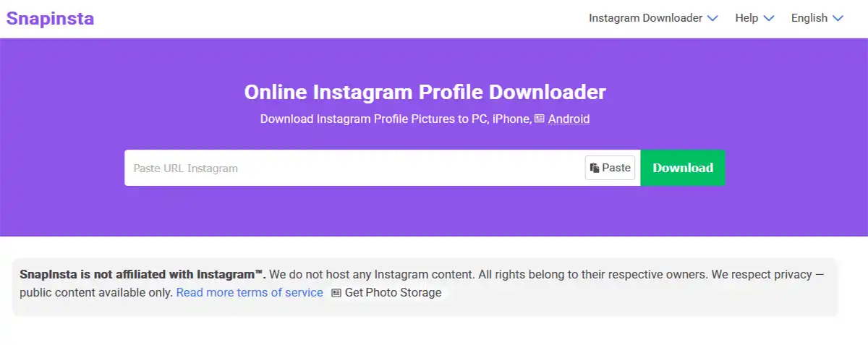868x345 pixels.
Task: Click the green Download button
Action: pos(683,168)
